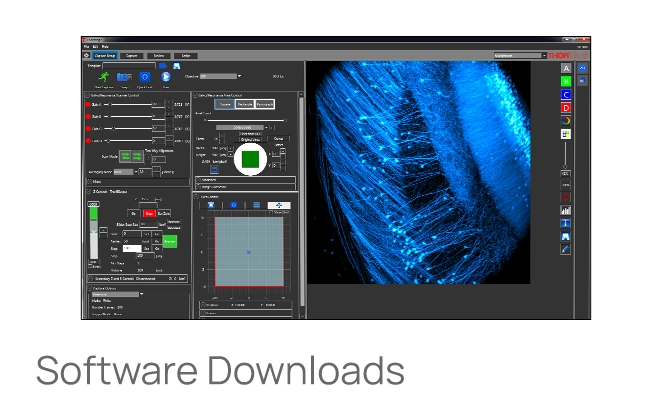Toggle the red Gain C channel indicator

(x=88, y=129)
